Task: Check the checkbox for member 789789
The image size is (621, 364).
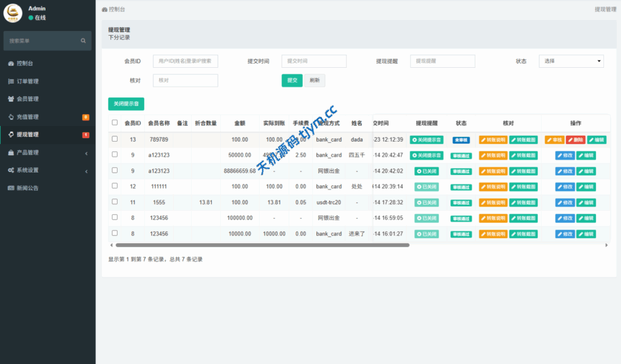Action: [115, 139]
